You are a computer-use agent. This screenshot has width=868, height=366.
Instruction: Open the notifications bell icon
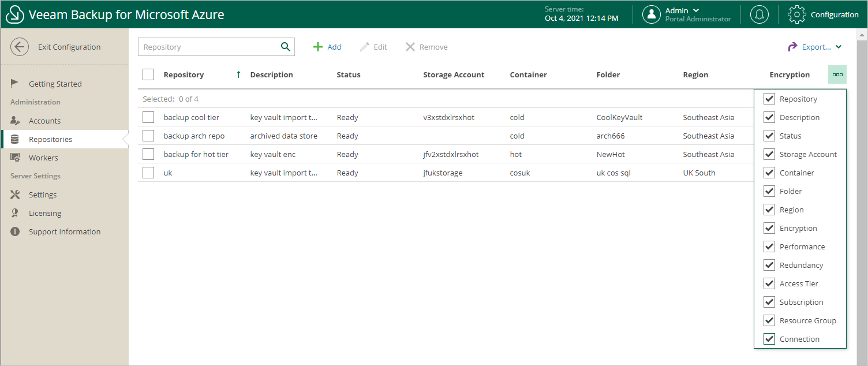pyautogui.click(x=759, y=14)
